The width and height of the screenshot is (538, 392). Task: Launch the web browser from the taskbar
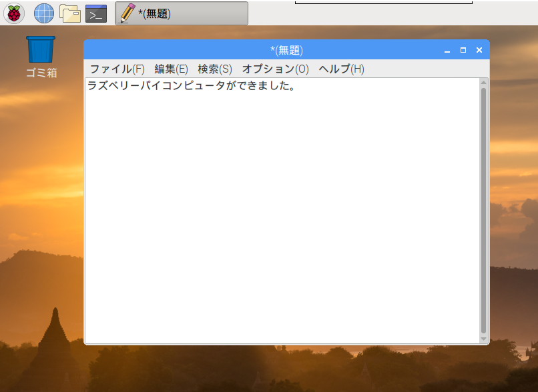(43, 13)
